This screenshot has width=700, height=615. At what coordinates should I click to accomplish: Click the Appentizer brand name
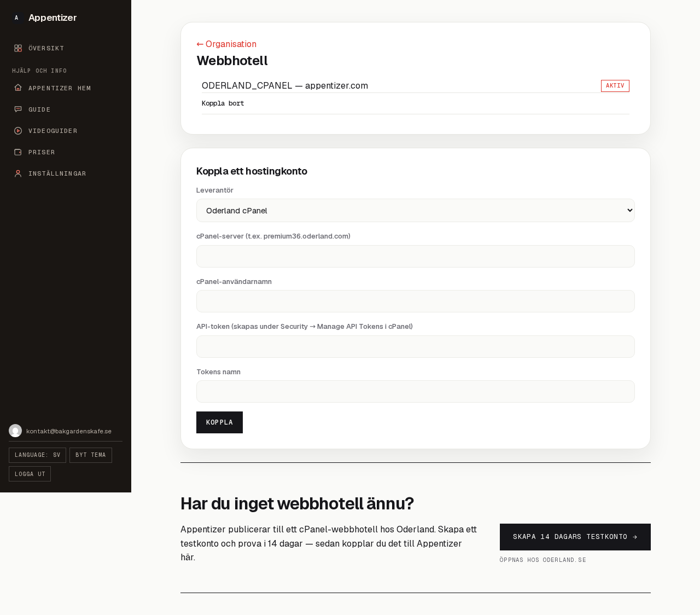click(52, 18)
